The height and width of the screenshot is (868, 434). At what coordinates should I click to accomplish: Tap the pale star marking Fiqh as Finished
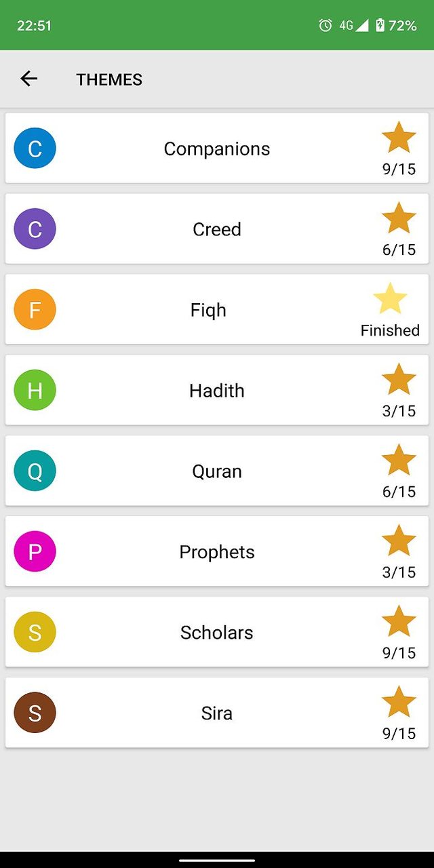[x=390, y=299]
